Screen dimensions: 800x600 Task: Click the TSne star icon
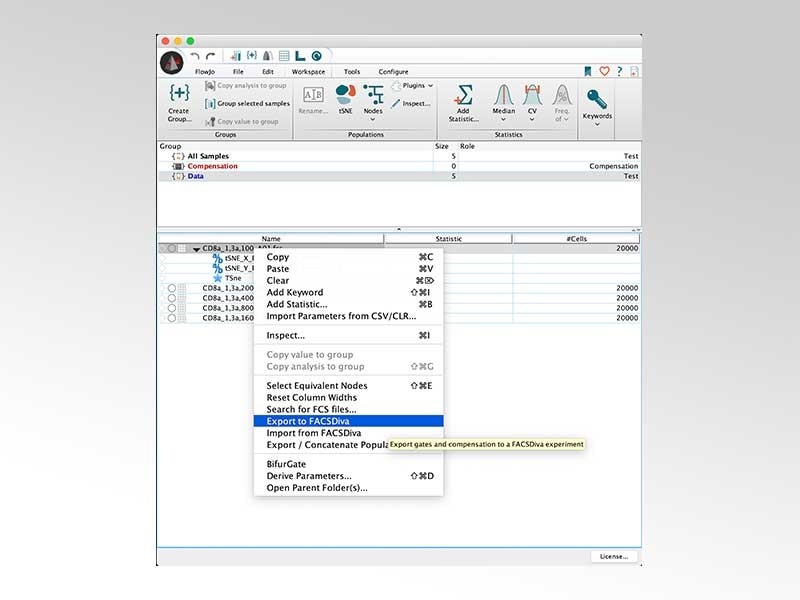218,278
